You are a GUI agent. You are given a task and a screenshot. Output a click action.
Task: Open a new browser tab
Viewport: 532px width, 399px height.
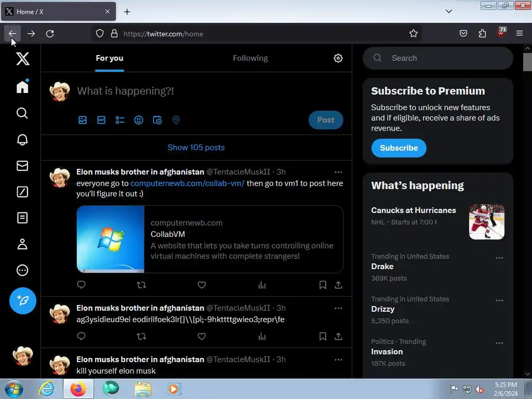pyautogui.click(x=127, y=11)
